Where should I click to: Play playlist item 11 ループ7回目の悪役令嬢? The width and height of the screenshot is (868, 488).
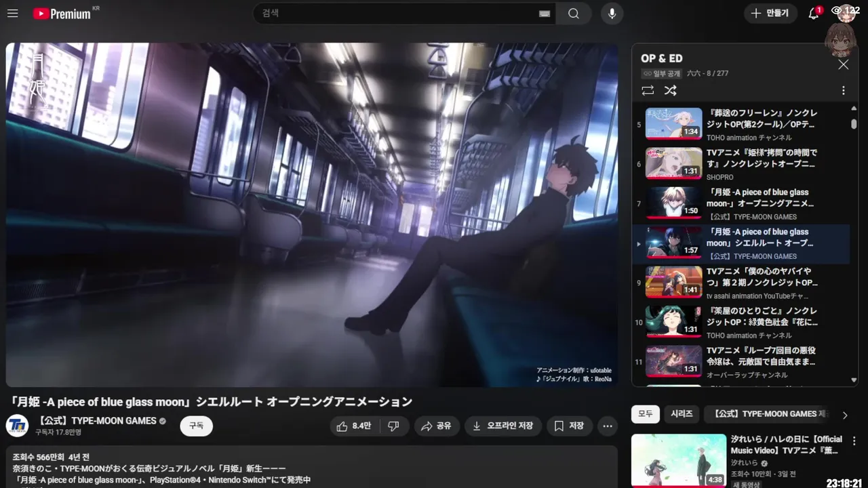[x=741, y=362]
